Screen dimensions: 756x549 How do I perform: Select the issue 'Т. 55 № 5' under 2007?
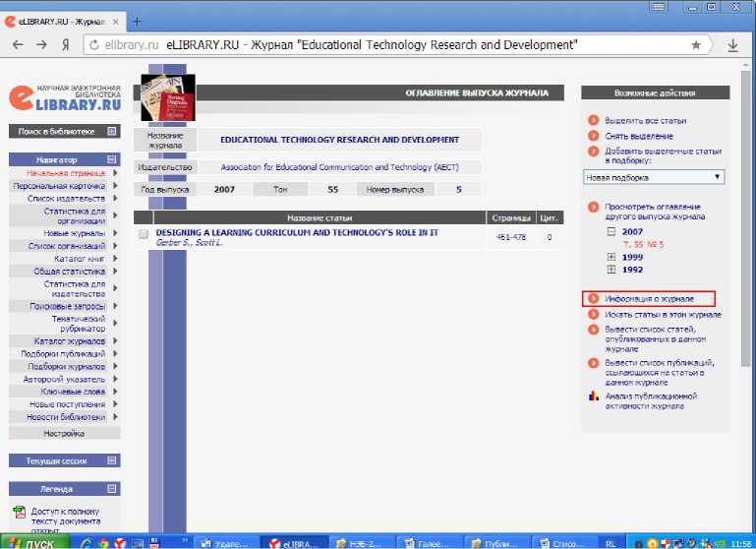pos(644,245)
